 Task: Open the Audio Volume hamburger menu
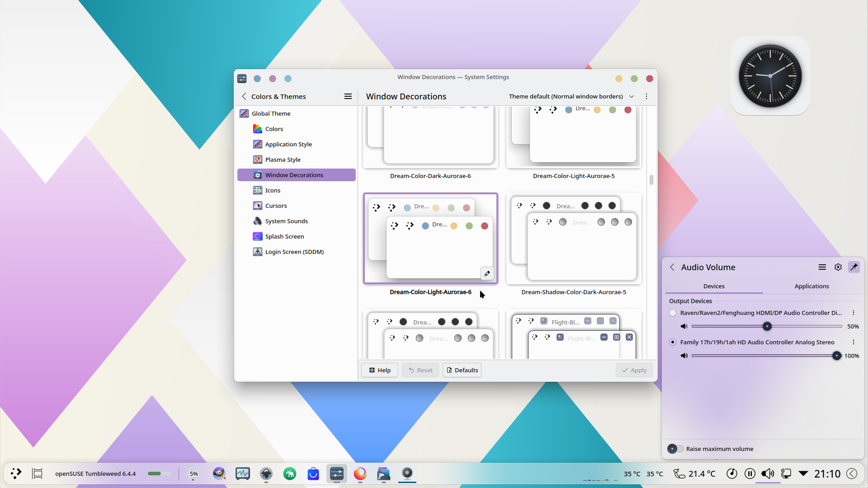pyautogui.click(x=822, y=267)
